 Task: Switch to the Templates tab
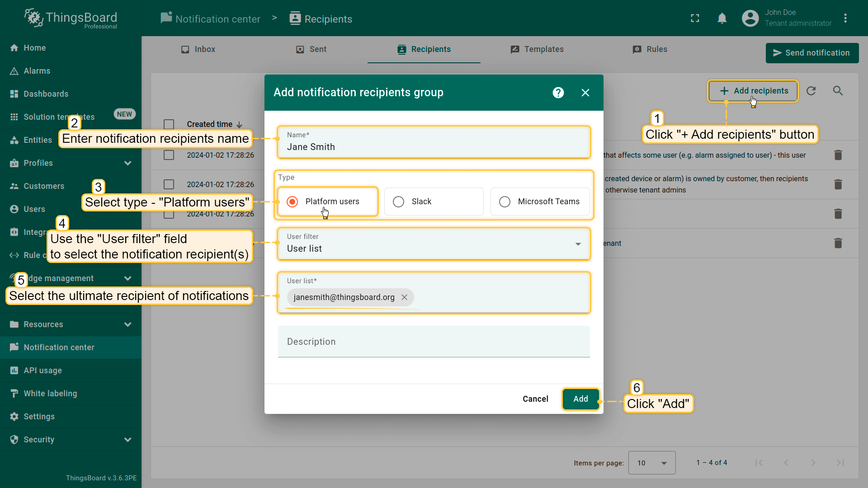point(537,49)
